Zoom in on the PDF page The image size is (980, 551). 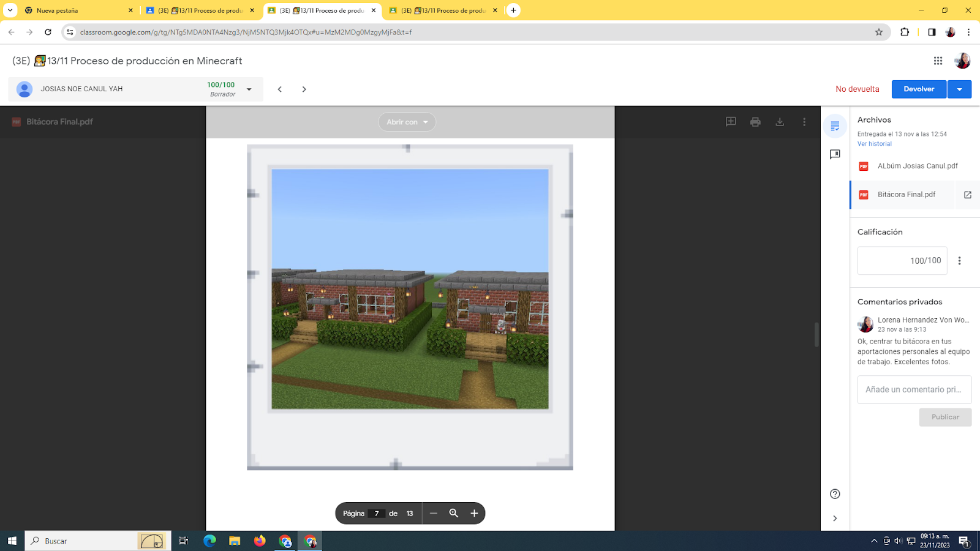click(474, 513)
